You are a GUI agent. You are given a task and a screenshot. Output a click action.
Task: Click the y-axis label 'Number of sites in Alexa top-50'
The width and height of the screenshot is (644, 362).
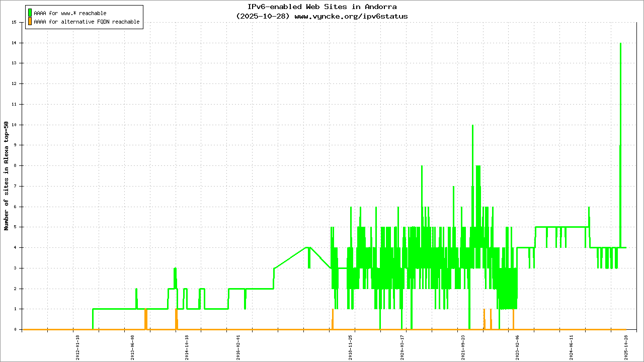pyautogui.click(x=7, y=176)
